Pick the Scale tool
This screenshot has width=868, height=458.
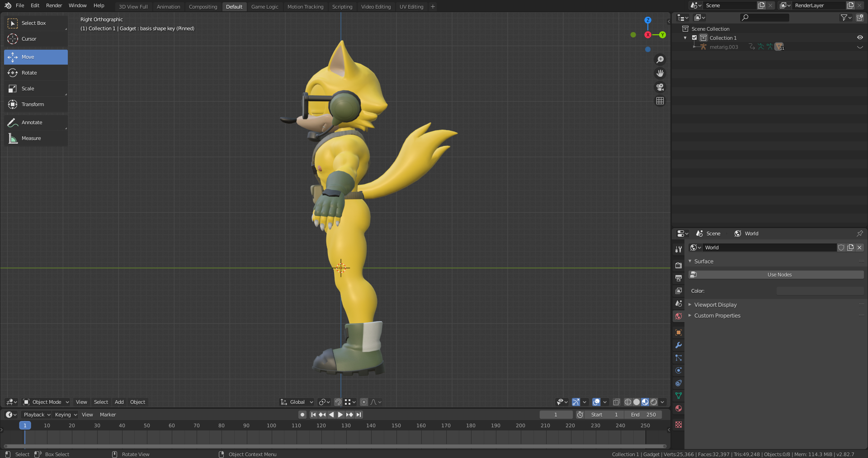coord(36,89)
